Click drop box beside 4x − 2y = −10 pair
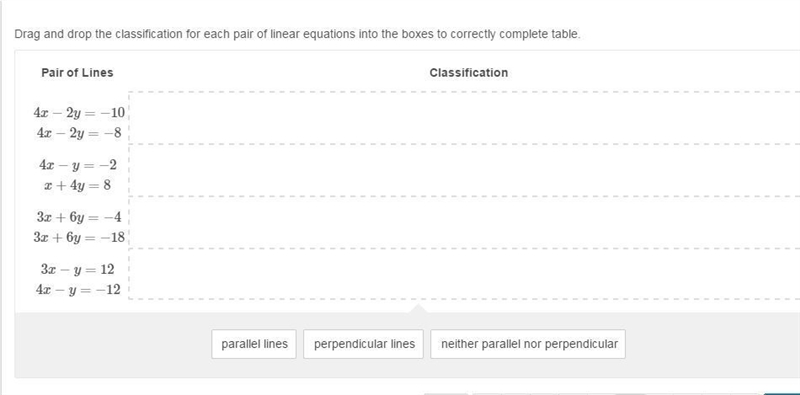800x395 pixels. point(464,118)
